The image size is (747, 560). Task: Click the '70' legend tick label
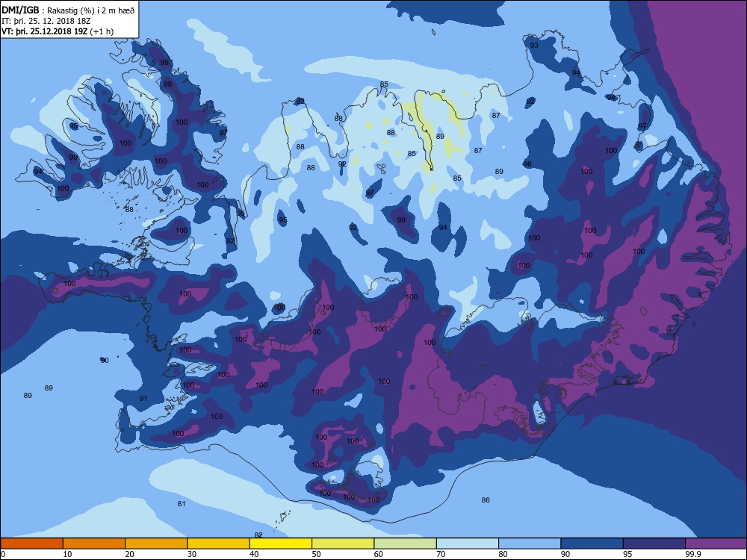click(x=441, y=554)
